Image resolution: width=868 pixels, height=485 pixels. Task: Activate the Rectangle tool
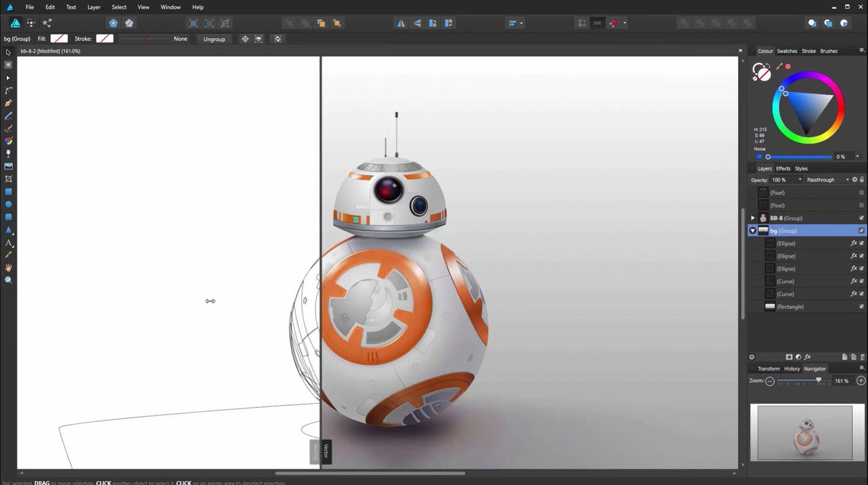click(x=8, y=191)
